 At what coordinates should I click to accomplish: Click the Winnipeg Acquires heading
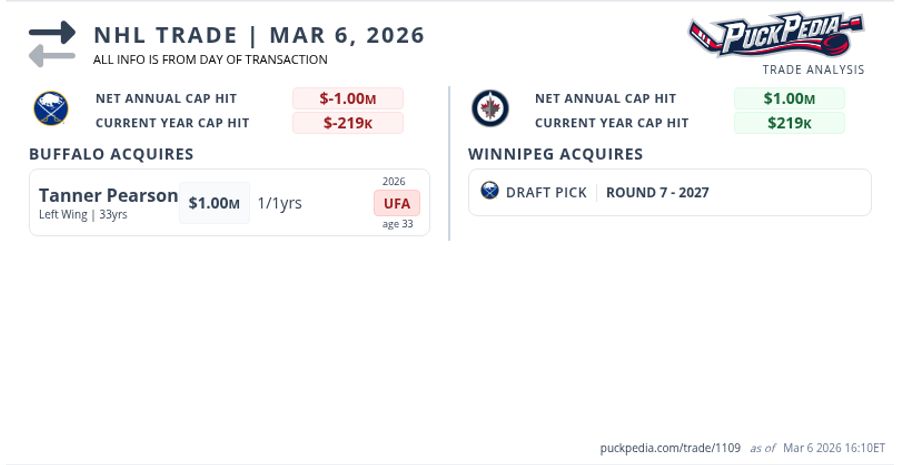[555, 154]
